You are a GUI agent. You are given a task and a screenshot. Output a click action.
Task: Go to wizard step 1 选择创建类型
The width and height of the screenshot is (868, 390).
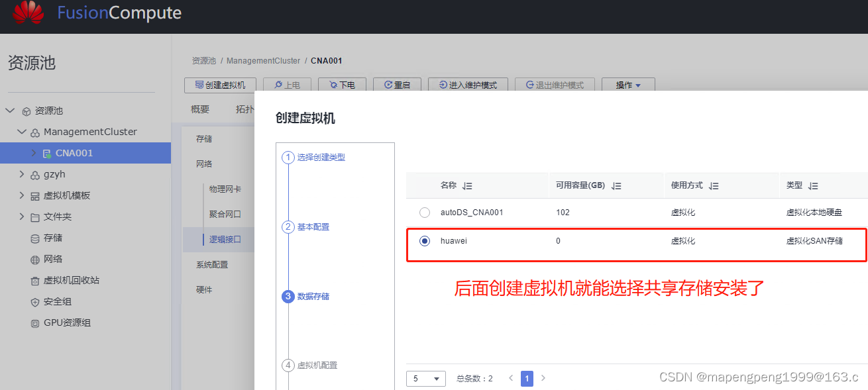313,158
